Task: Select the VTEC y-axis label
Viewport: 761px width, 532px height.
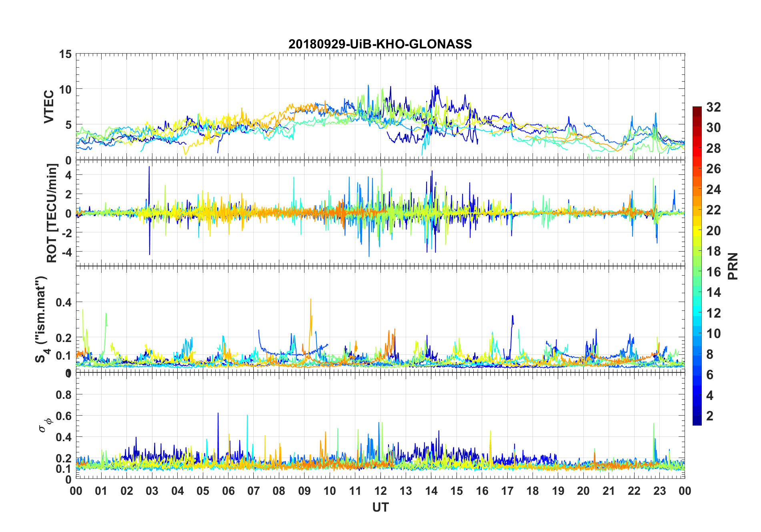Action: point(48,107)
